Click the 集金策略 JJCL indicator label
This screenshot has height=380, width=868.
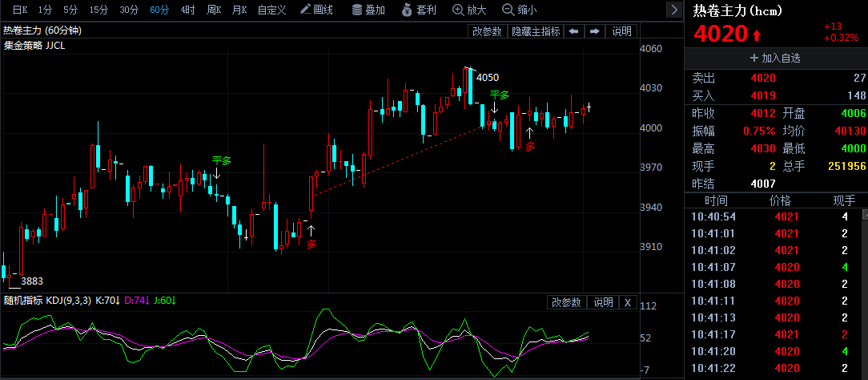click(x=34, y=46)
